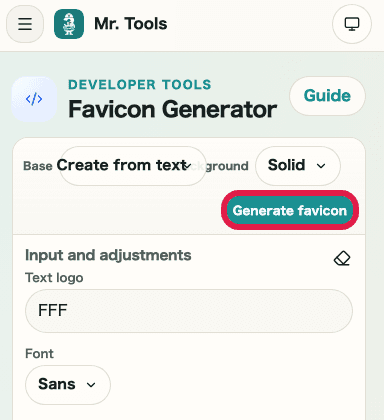Image resolution: width=384 pixels, height=420 pixels.
Task: Click the 'Font' label
Action: point(39,353)
